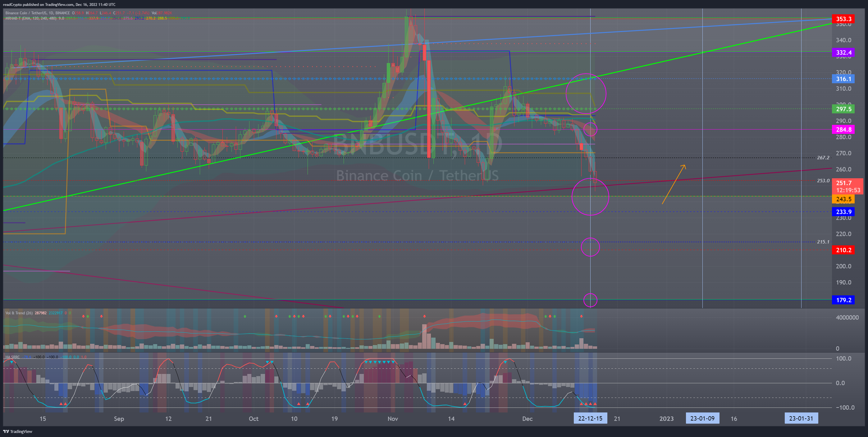The height and width of the screenshot is (437, 868).
Task: Click the Sep label on time axis
Action: pyautogui.click(x=119, y=419)
